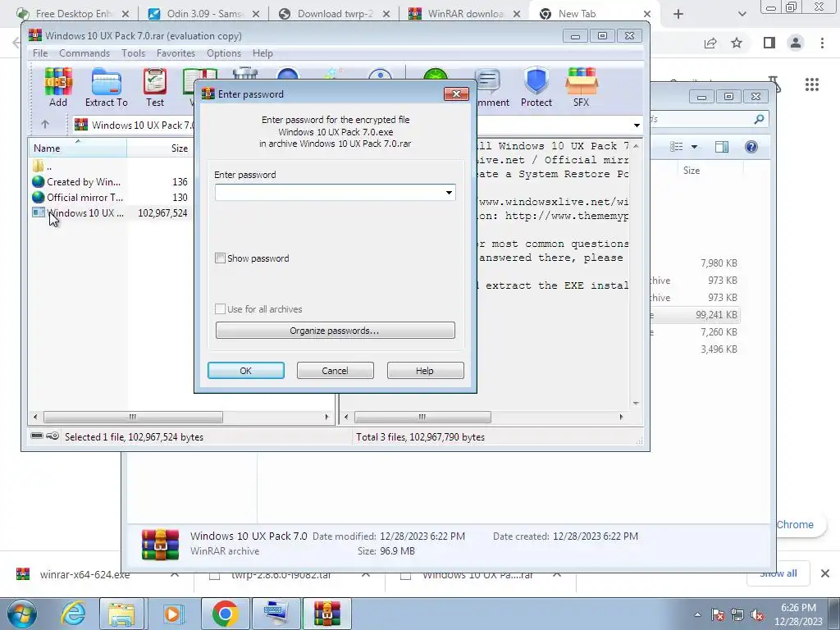Bookmark the page with star icon
The image size is (840, 630).
pos(737,43)
